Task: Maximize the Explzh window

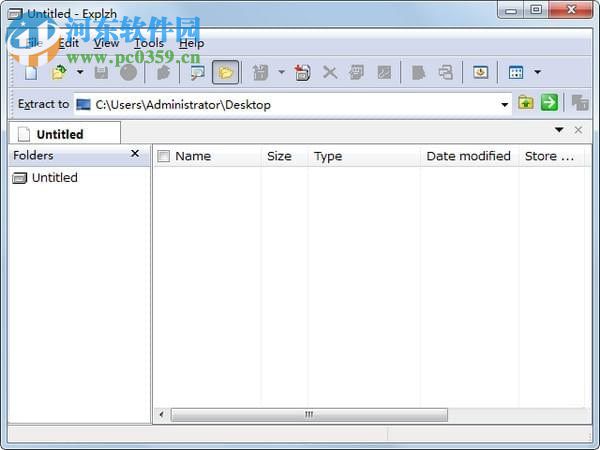Action: click(536, 10)
